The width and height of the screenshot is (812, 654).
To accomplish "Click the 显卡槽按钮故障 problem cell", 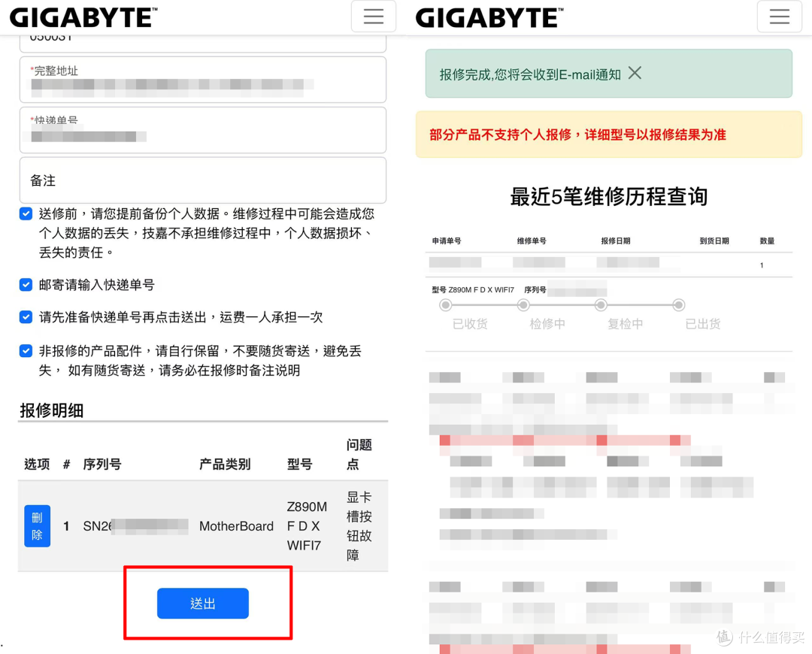I will pyautogui.click(x=359, y=526).
